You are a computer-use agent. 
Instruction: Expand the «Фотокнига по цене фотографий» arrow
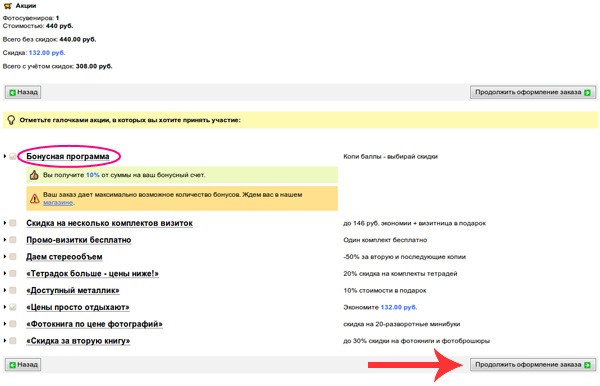click(5, 324)
